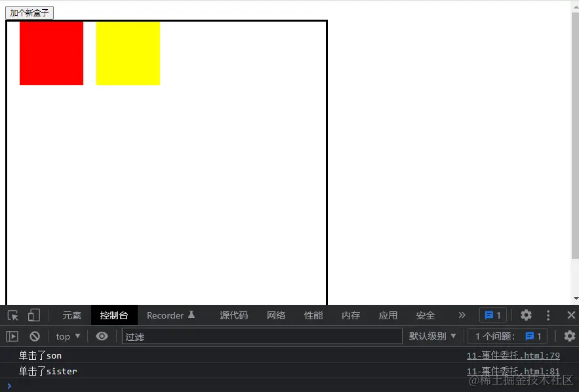Click the blue console prompt arrow
This screenshot has width=579, height=392.
tap(9, 385)
